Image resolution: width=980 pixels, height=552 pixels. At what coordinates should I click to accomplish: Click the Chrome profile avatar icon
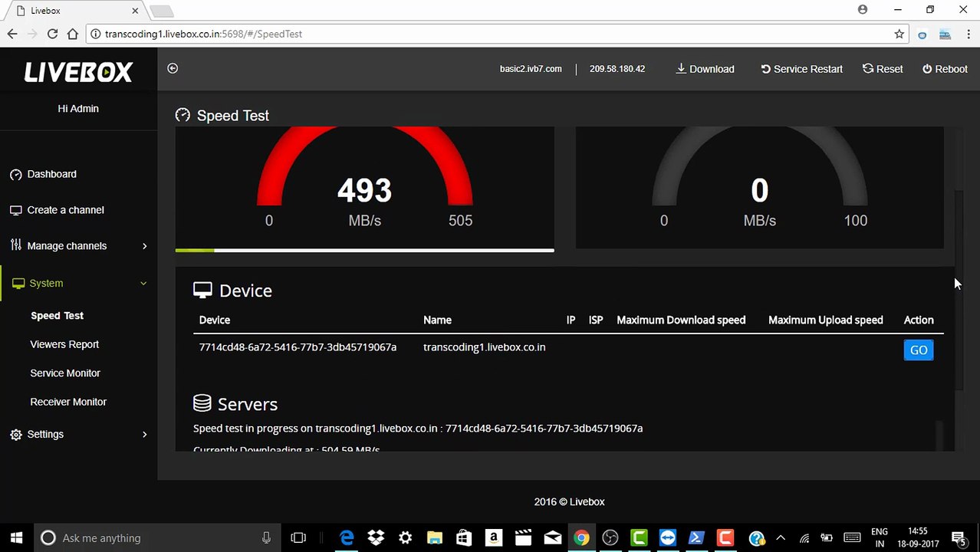[x=863, y=10]
